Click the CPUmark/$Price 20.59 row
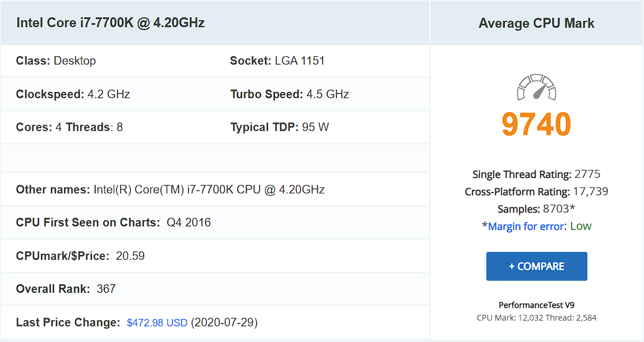644x342 pixels. tap(215, 256)
